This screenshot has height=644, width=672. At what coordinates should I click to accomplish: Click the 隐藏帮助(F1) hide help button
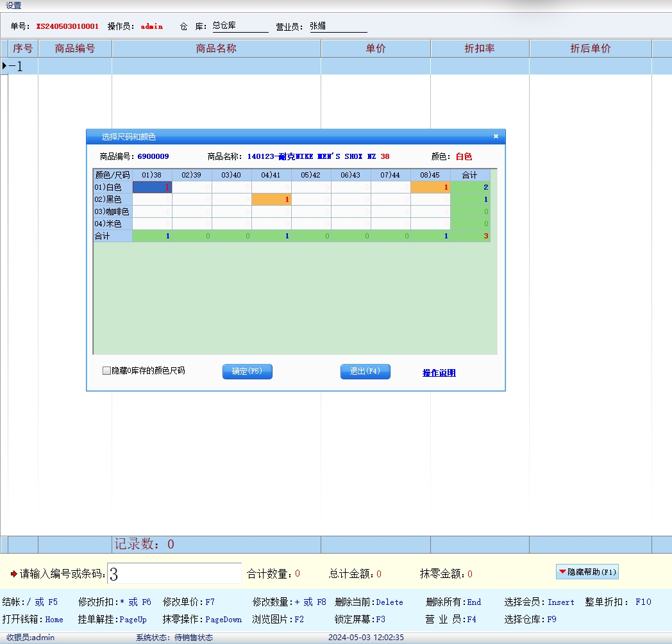[587, 572]
